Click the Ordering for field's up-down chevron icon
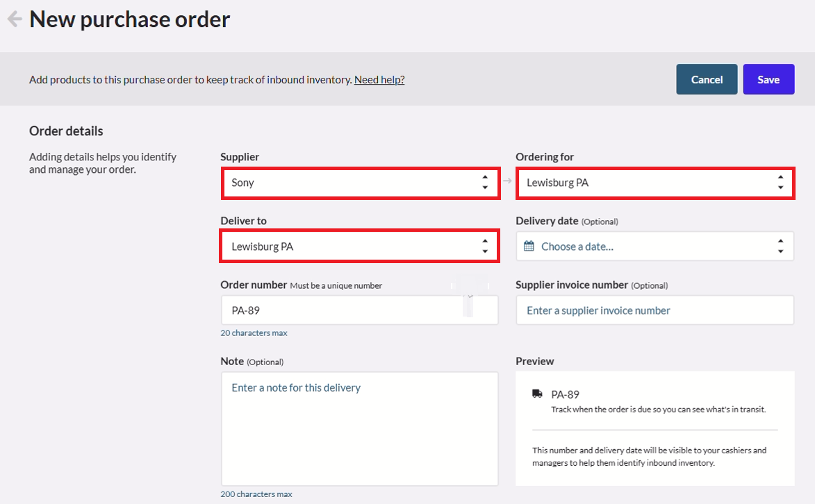The height and width of the screenshot is (504, 815). [780, 183]
